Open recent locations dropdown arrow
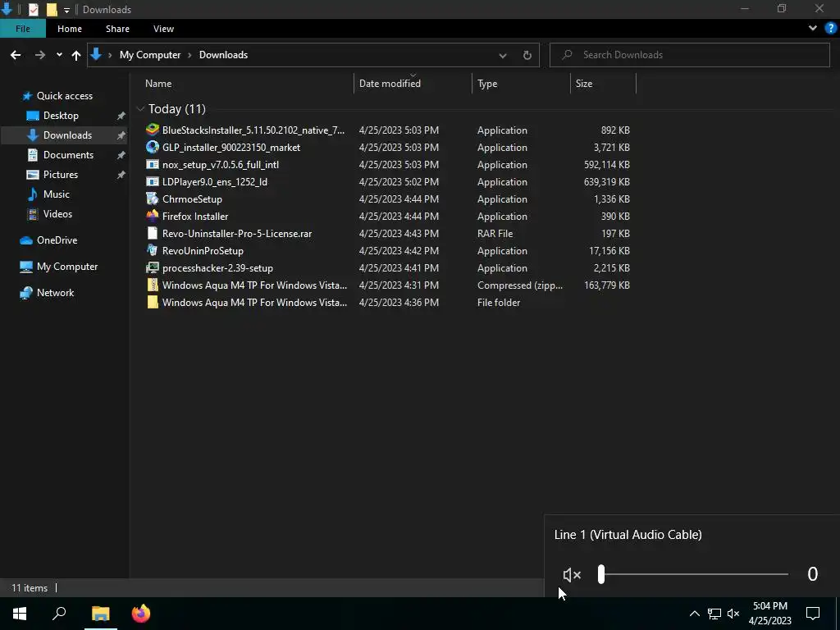Viewport: 840px width, 630px height. [x=59, y=55]
